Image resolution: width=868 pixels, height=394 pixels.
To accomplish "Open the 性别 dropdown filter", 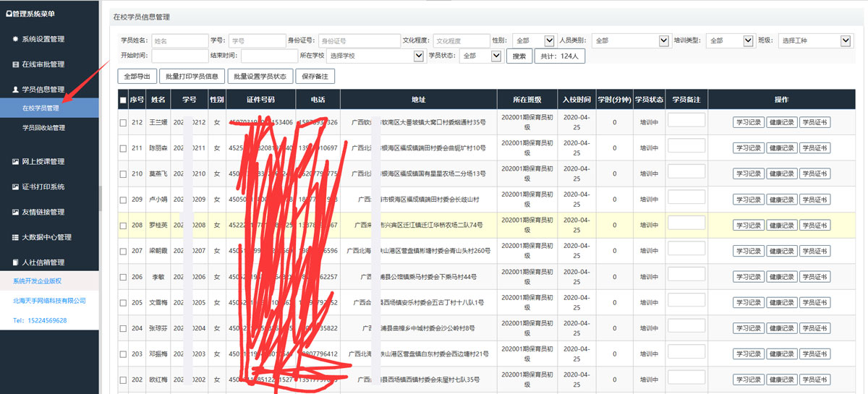I will [533, 41].
